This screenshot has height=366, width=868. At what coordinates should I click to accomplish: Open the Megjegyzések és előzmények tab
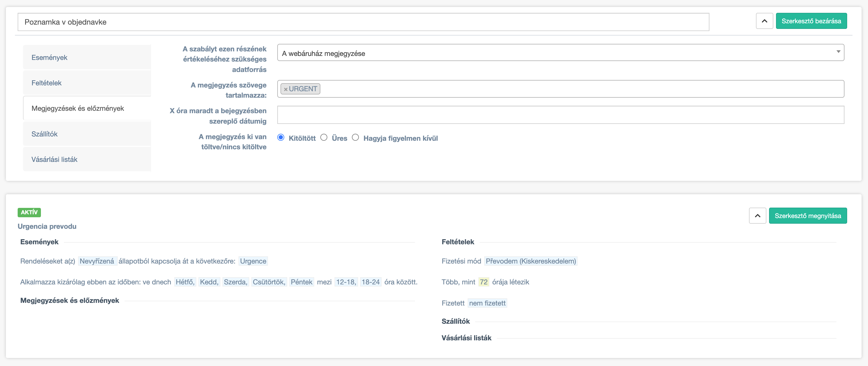point(87,108)
